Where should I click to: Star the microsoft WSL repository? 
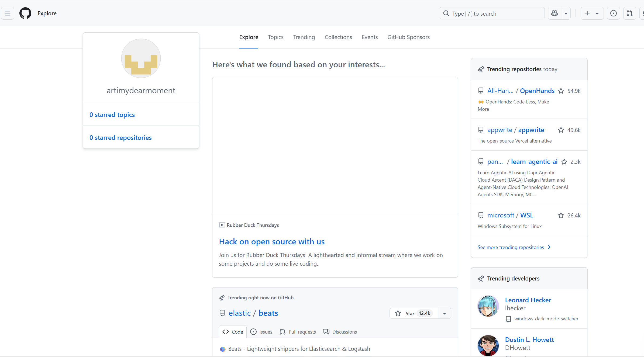tap(561, 216)
